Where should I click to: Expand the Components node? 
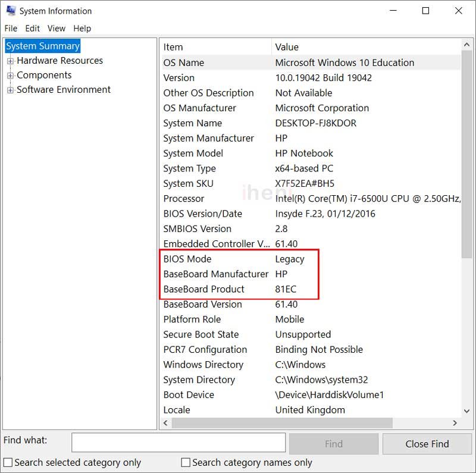pos(10,76)
